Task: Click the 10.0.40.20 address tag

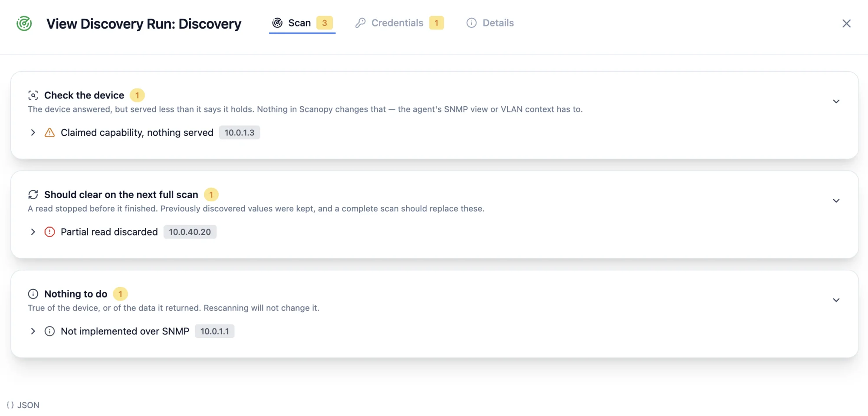Action: 190,232
